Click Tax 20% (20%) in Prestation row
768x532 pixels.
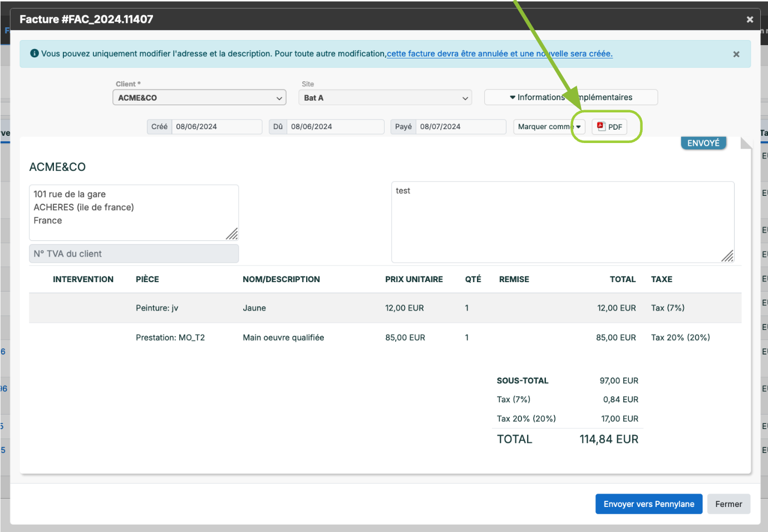pos(681,337)
